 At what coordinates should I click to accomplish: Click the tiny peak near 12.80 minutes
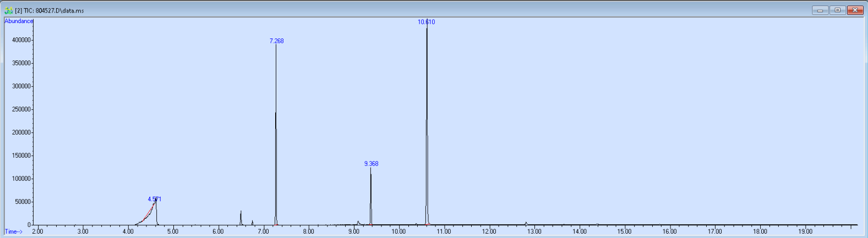[x=526, y=223]
